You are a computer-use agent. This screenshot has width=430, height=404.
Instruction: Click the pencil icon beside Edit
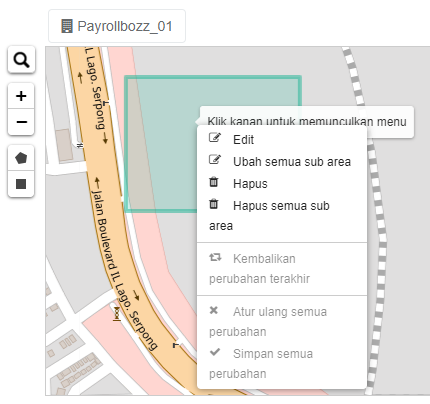(215, 138)
